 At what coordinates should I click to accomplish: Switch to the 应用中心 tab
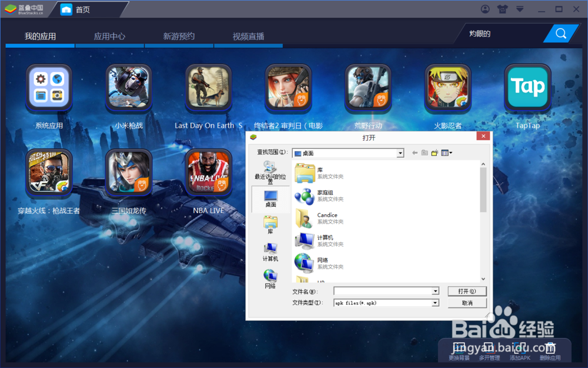[x=109, y=37]
